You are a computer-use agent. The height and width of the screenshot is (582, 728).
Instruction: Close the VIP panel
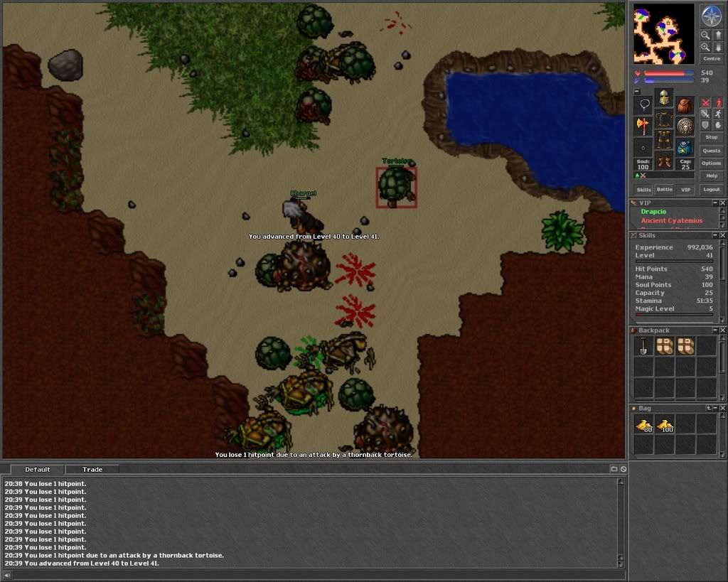coord(722,203)
